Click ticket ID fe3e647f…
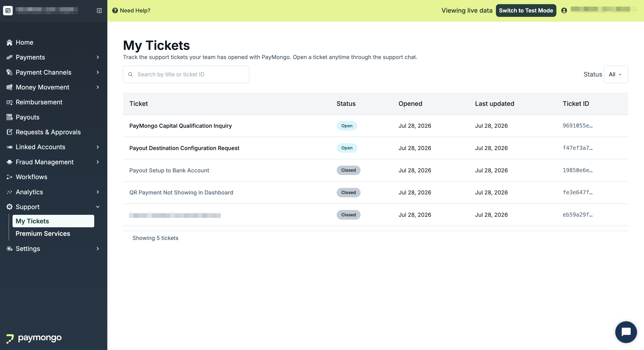The width and height of the screenshot is (644, 350). [x=577, y=192]
